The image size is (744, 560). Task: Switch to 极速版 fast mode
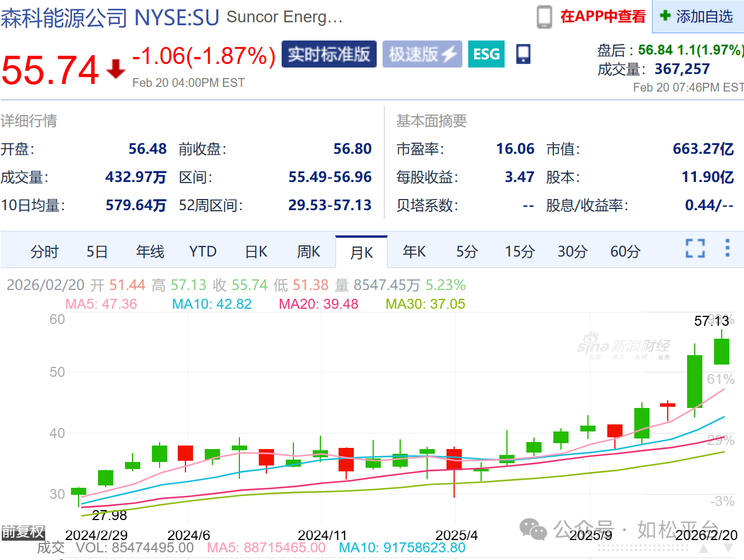pyautogui.click(x=422, y=55)
